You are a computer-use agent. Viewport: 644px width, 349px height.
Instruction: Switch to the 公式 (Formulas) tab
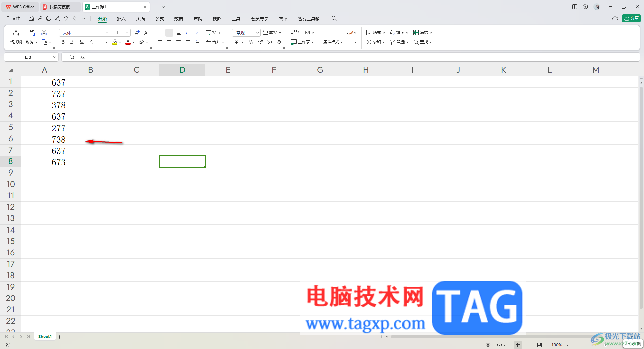(x=160, y=19)
